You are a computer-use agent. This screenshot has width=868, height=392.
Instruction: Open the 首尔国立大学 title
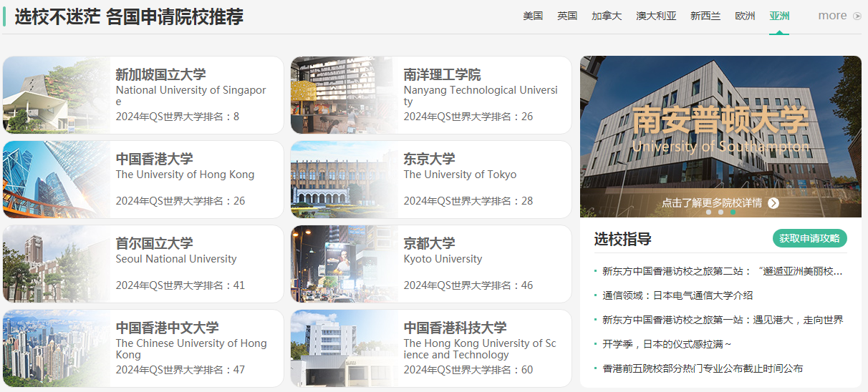(x=154, y=243)
